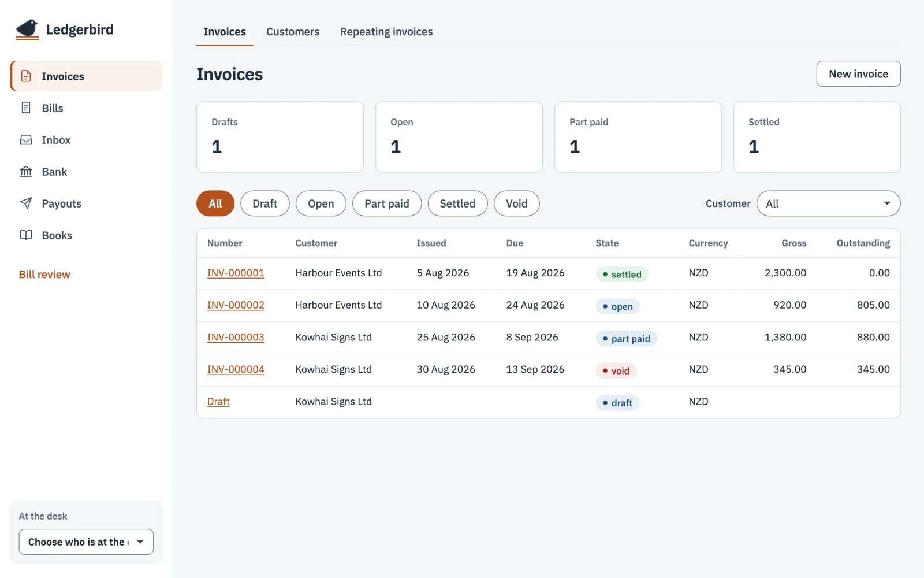Expand the 'Choose who is at the desk' selector
This screenshot has height=578, width=924.
click(x=86, y=542)
